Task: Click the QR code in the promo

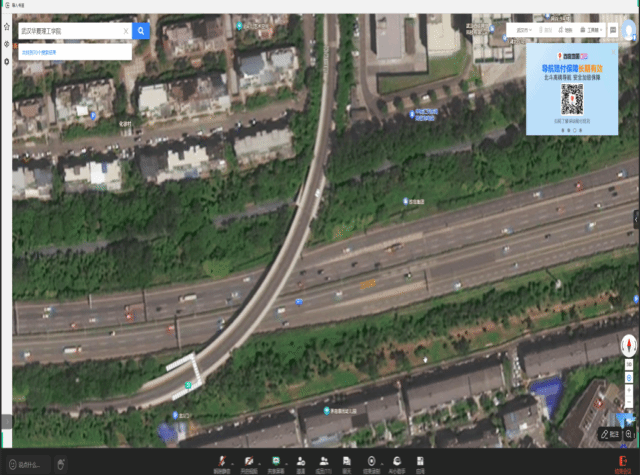Action: 571,99
